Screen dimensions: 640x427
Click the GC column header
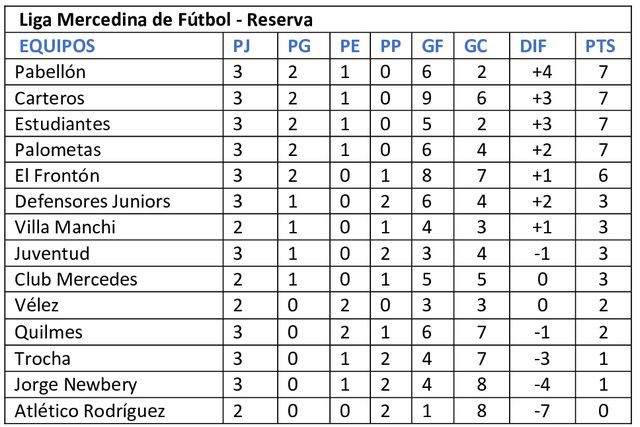(476, 45)
